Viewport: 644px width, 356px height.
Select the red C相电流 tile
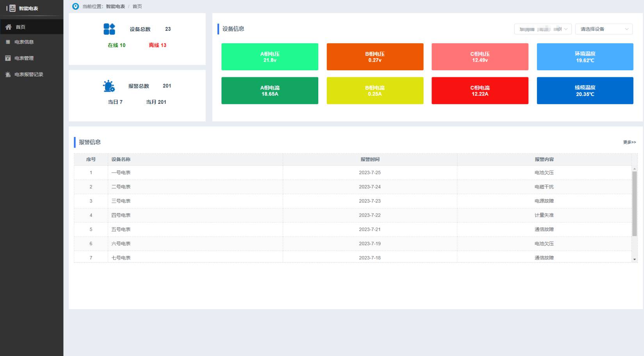[480, 91]
